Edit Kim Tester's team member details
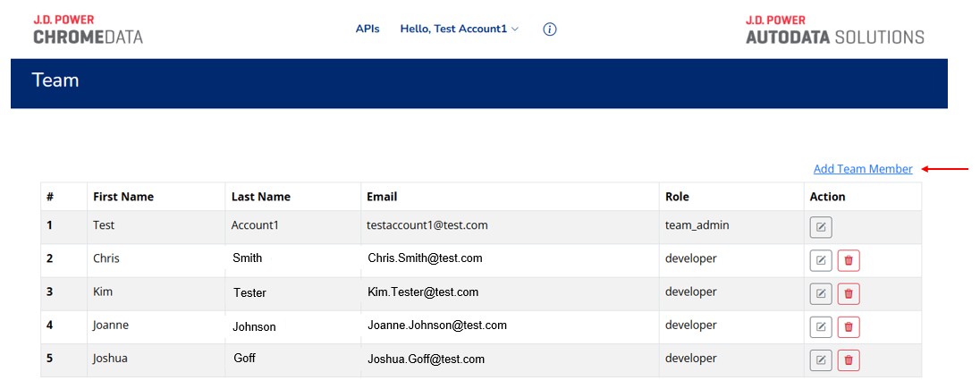980x389 pixels. click(821, 293)
